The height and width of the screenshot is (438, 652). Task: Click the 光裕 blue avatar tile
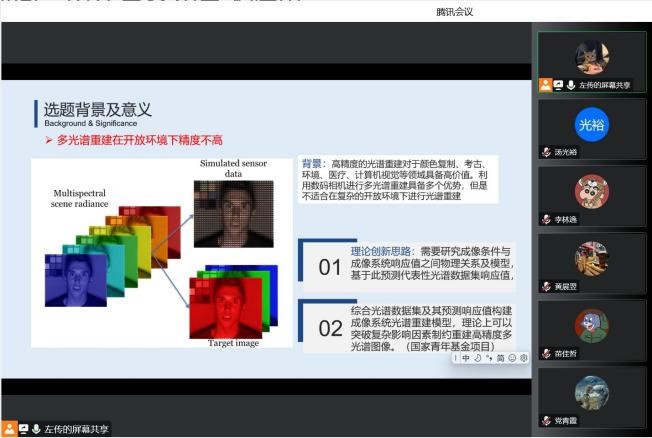click(591, 124)
